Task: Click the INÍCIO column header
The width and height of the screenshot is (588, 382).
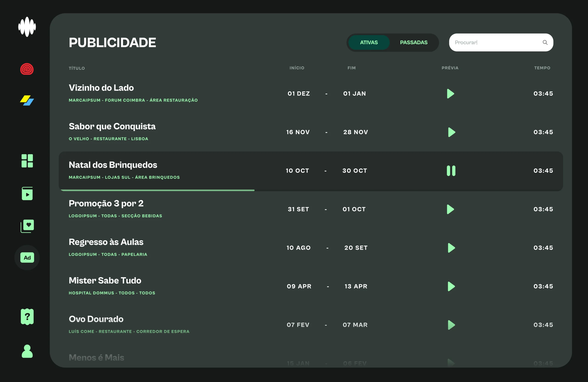Action: (297, 68)
